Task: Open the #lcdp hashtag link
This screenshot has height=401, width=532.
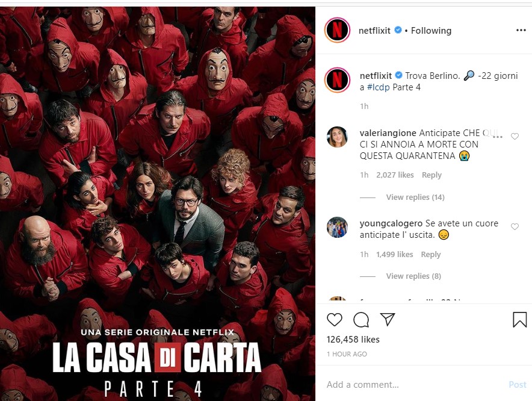Action: [x=379, y=87]
